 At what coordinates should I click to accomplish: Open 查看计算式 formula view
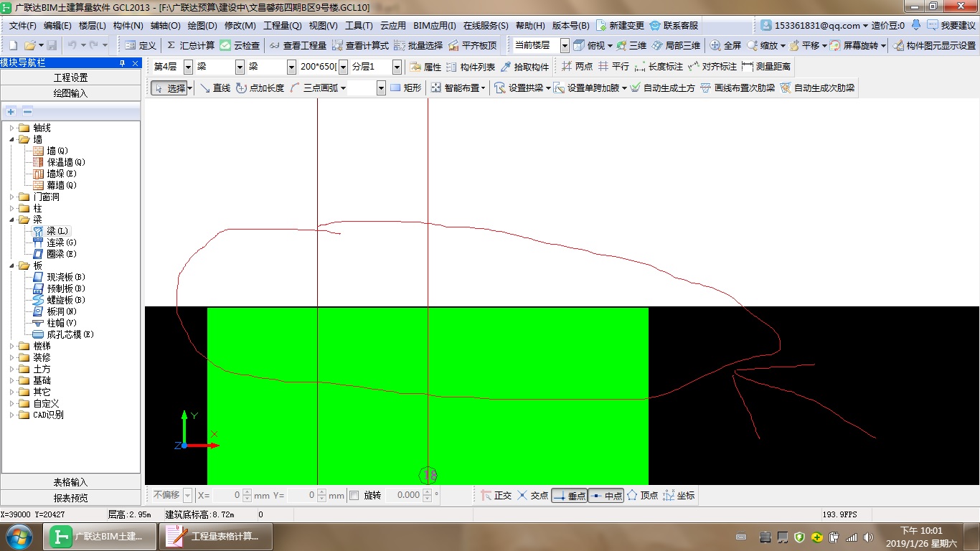point(359,45)
